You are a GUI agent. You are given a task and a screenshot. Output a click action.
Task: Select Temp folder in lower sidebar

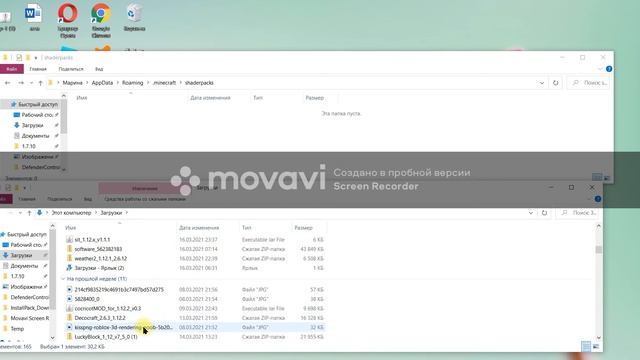pos(17,329)
